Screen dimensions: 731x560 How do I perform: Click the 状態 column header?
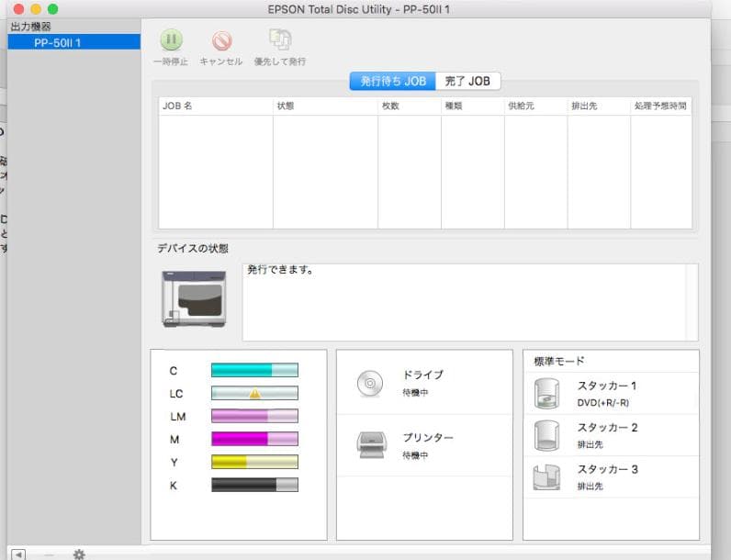pyautogui.click(x=325, y=106)
